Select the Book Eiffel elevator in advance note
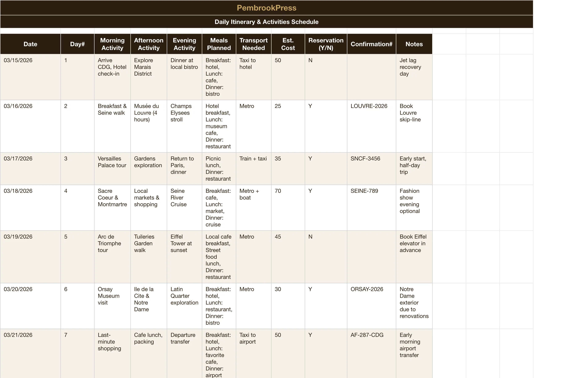 pyautogui.click(x=414, y=257)
